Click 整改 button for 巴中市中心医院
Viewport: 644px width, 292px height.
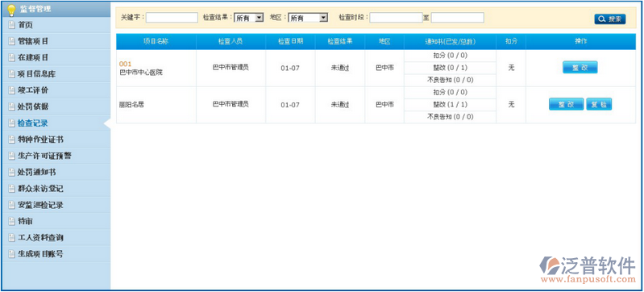point(580,68)
